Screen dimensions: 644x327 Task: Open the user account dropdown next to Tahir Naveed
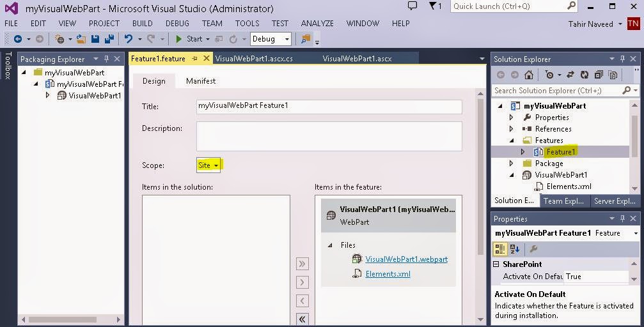620,24
